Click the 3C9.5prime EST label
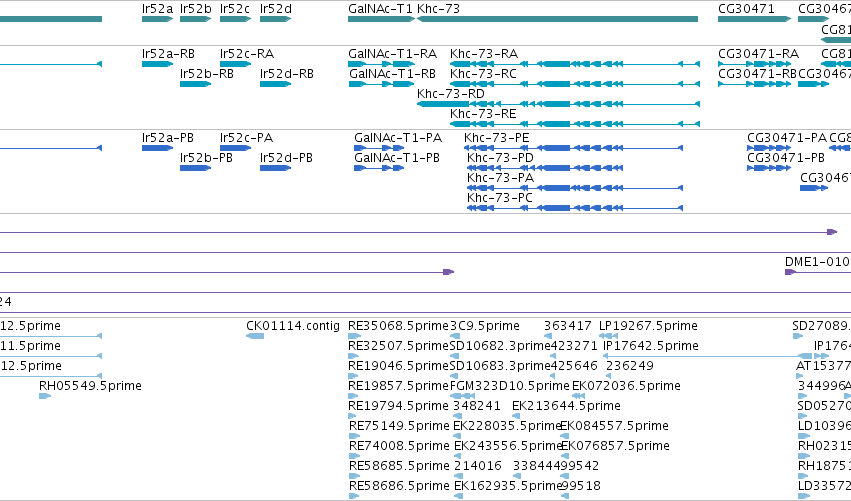The image size is (851, 501). tap(485, 326)
